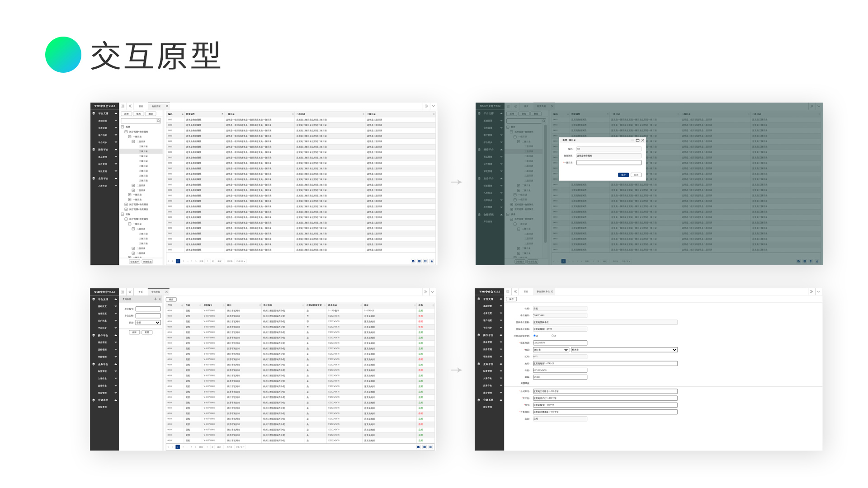Click 重置 button in 查询条件 panel
Screen dimensions: 868x488
point(147,332)
